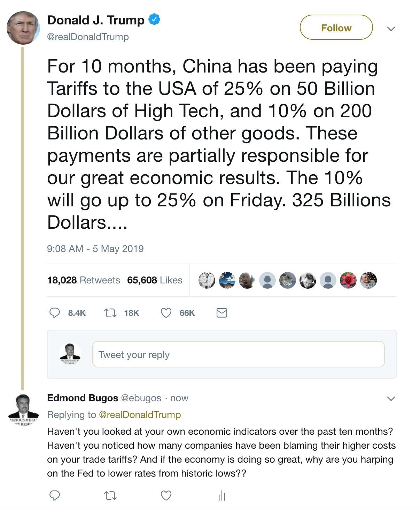420x509 pixels.
Task: Retweet Edmond Bugos's reply
Action: point(110,495)
